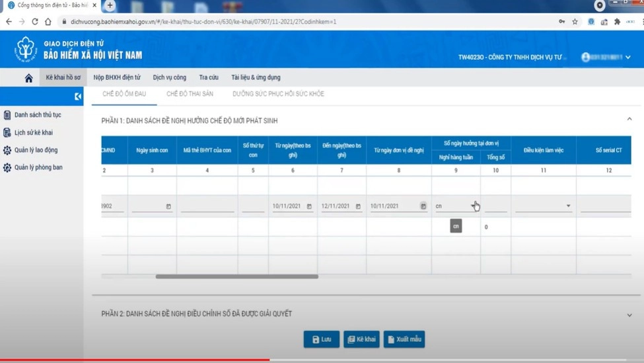The image size is (644, 363).
Task: Open the user account dropdown
Action: tap(627, 58)
